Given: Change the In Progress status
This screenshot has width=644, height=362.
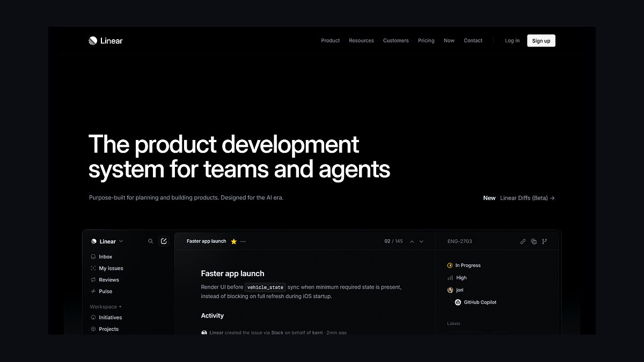Looking at the screenshot, I should [x=464, y=265].
